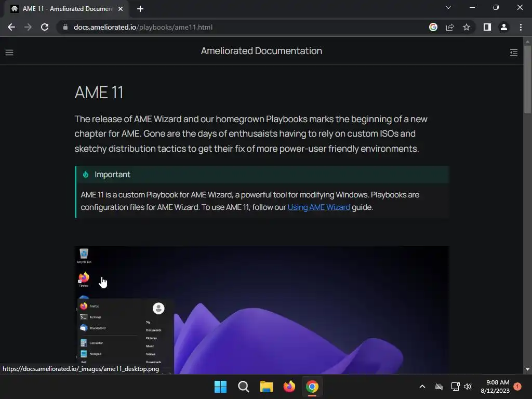
Task: Open a new browser tab
Action: [140, 9]
